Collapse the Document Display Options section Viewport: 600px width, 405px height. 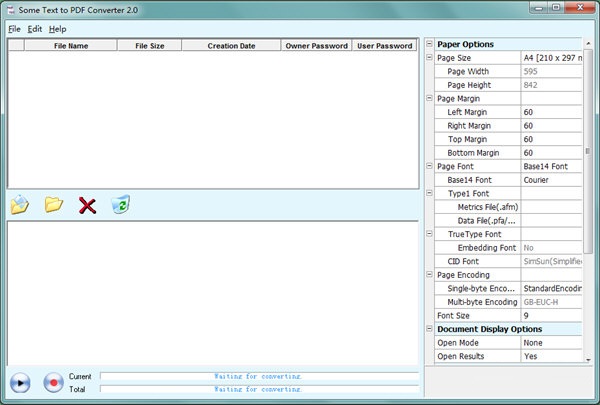[429, 329]
